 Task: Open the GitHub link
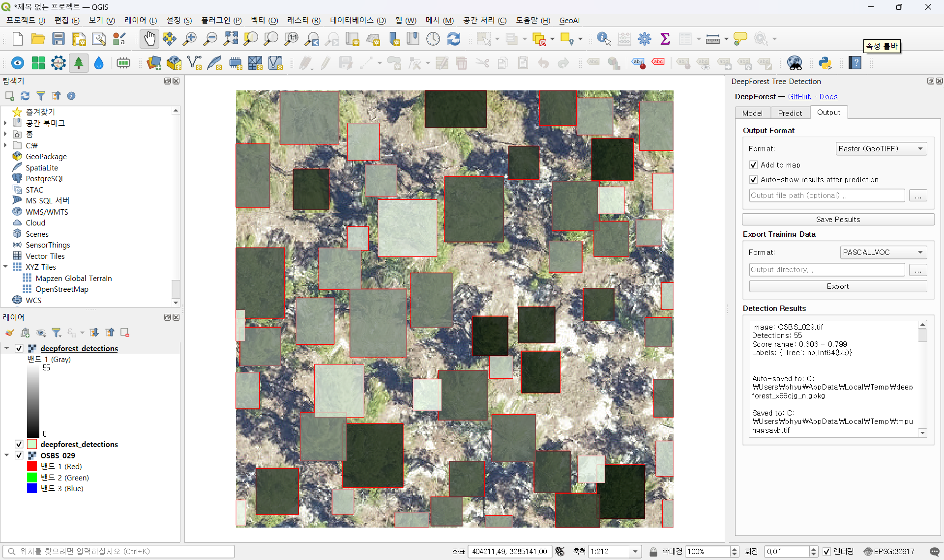[x=799, y=97]
